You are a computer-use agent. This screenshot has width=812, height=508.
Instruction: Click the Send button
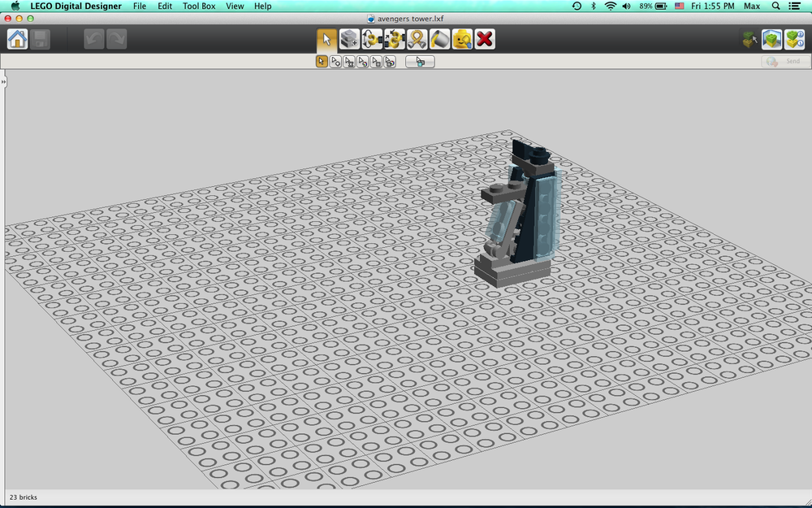tap(785, 62)
